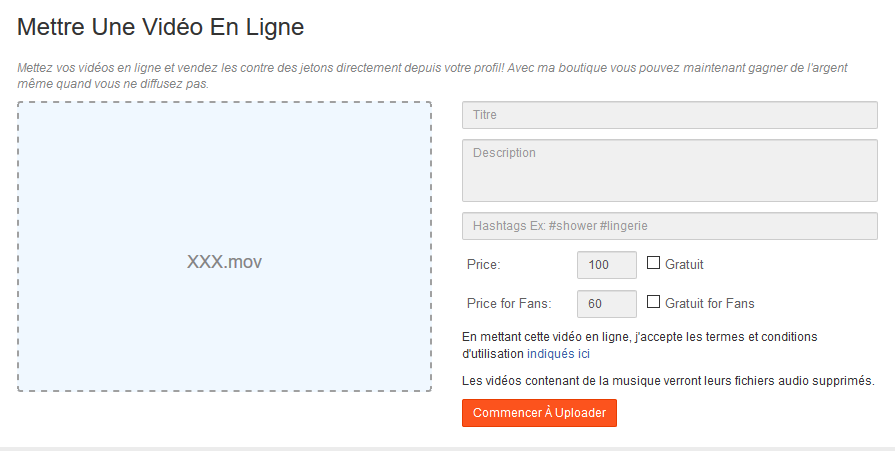895x451 pixels.
Task: Select the Price for Fans field showing 60
Action: pos(607,304)
